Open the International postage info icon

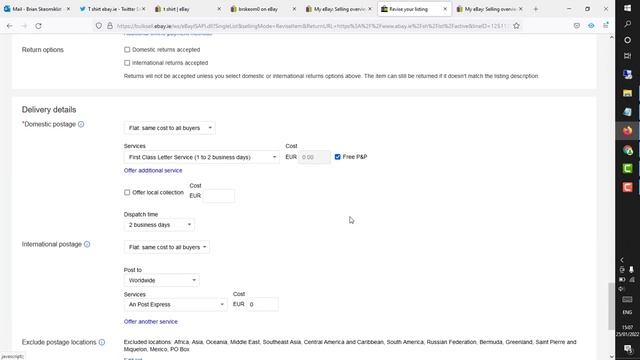(87, 244)
